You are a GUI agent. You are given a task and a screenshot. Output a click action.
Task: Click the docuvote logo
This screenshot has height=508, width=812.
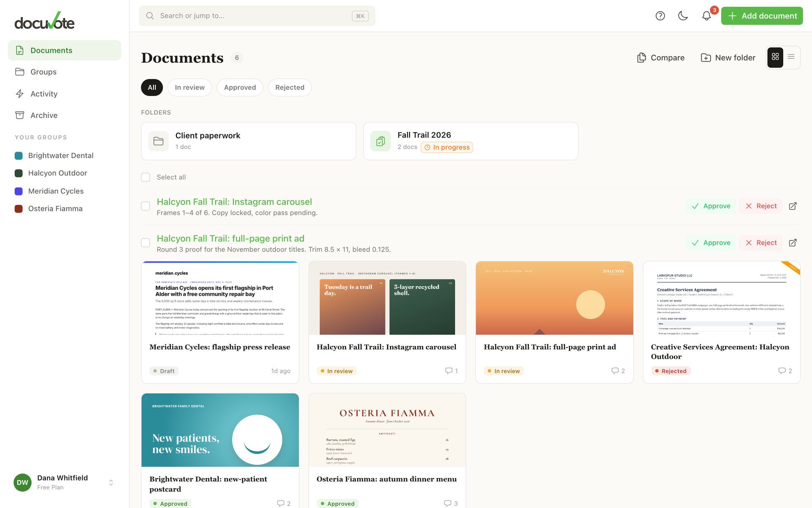coord(44,21)
